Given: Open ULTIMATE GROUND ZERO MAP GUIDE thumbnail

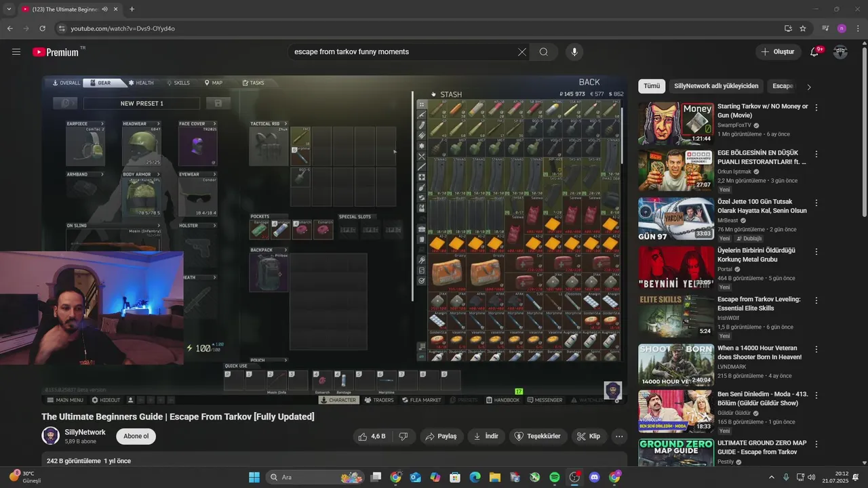Looking at the screenshot, I should coord(675,453).
